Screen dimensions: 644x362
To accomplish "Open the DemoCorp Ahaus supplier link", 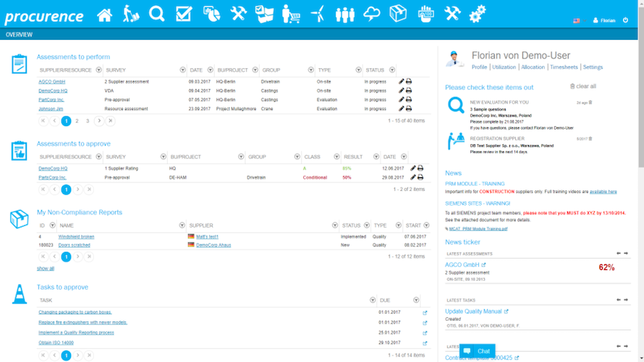I will tap(213, 245).
